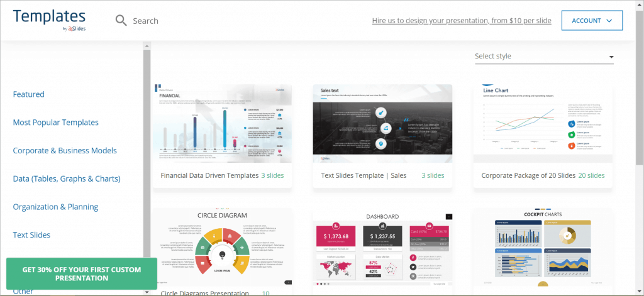Image resolution: width=644 pixels, height=296 pixels.
Task: Click sidebar scrollbar up arrow
Action: pyautogui.click(x=147, y=46)
